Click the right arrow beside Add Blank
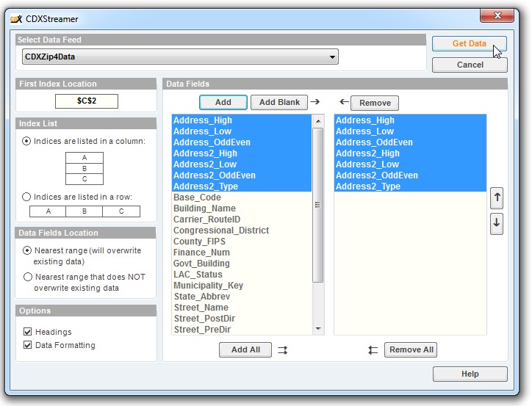Viewport: 532px width, 406px height. click(x=315, y=102)
